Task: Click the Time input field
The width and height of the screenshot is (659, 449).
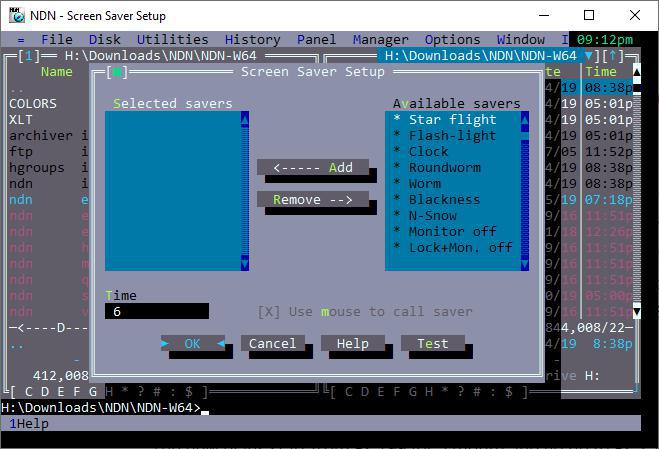Action: (157, 311)
